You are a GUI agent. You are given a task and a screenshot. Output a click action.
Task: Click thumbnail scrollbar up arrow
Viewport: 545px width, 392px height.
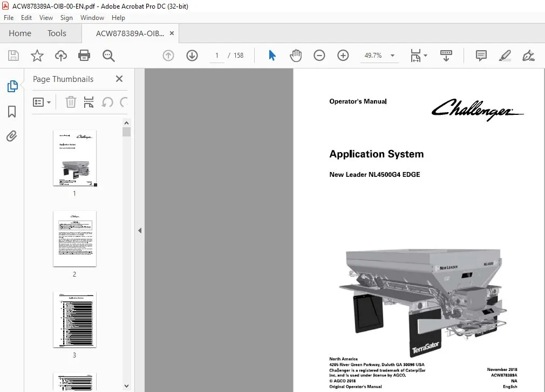(126, 123)
